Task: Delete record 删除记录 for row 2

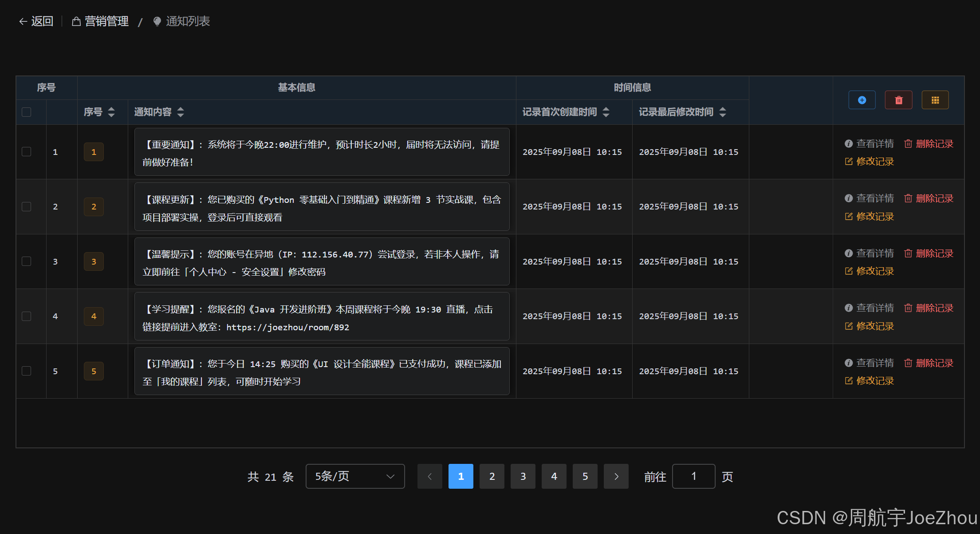Action: [929, 198]
